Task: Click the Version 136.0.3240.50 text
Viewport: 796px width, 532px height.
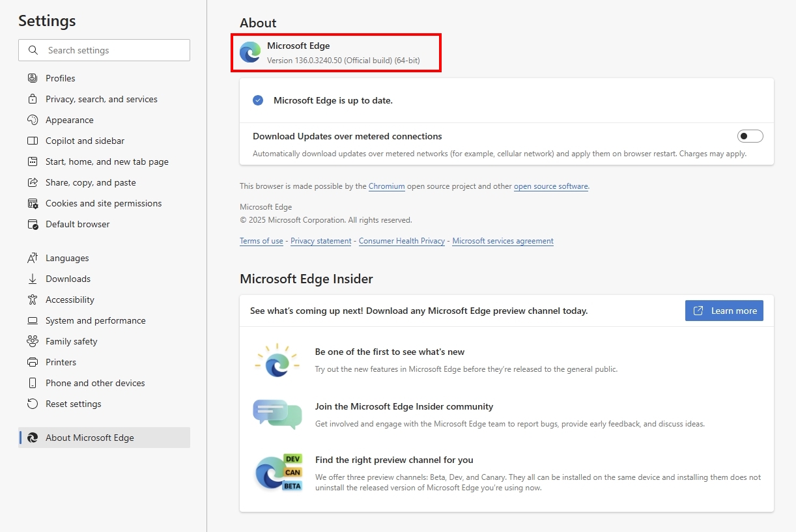Action: (343, 61)
